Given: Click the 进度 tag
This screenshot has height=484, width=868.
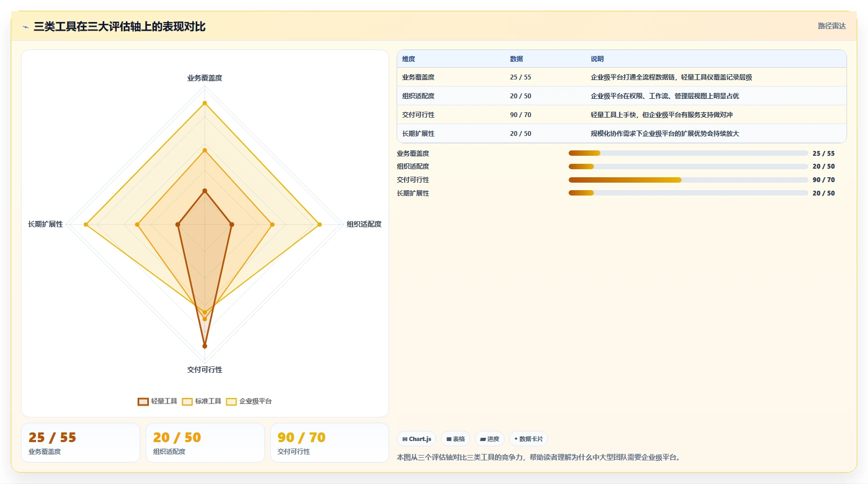Looking at the screenshot, I should click(x=490, y=439).
